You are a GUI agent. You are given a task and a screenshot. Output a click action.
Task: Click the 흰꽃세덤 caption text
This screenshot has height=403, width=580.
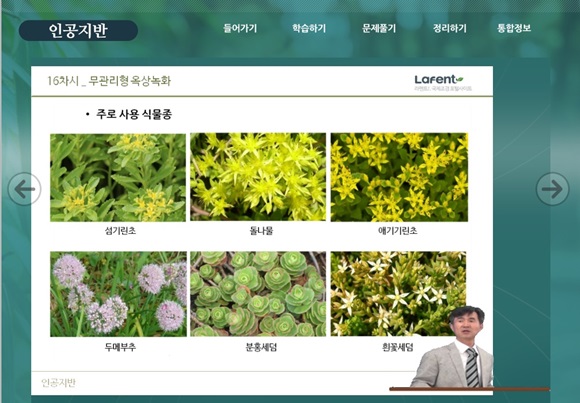[x=398, y=347]
